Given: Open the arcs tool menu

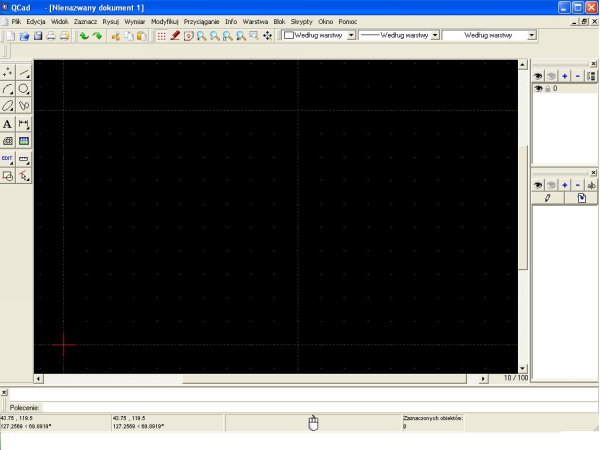Looking at the screenshot, I should 8,89.
